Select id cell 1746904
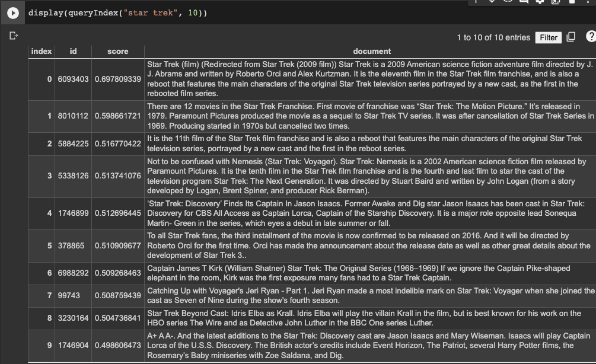 pos(73,346)
